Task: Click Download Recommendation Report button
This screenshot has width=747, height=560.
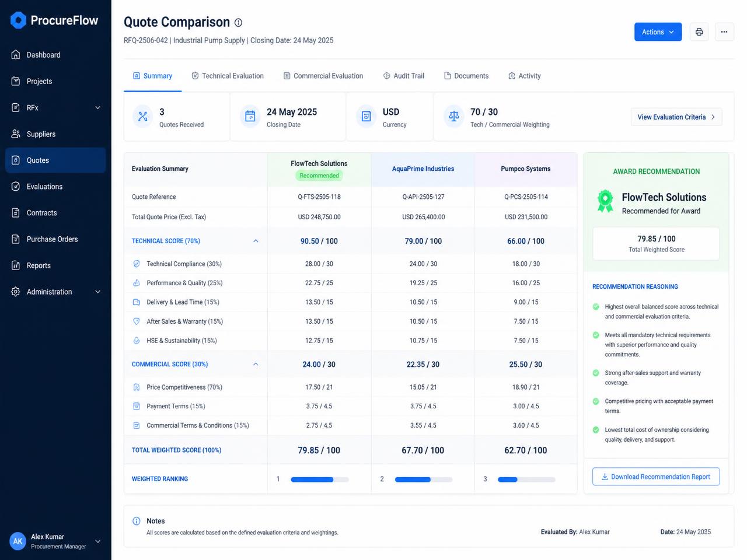Action: click(x=656, y=477)
